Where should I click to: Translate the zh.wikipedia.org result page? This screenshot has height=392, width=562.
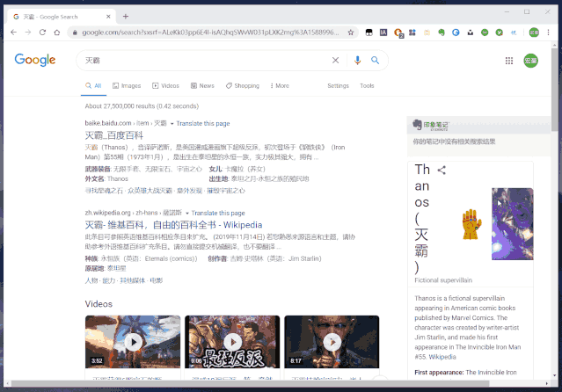pyautogui.click(x=218, y=213)
